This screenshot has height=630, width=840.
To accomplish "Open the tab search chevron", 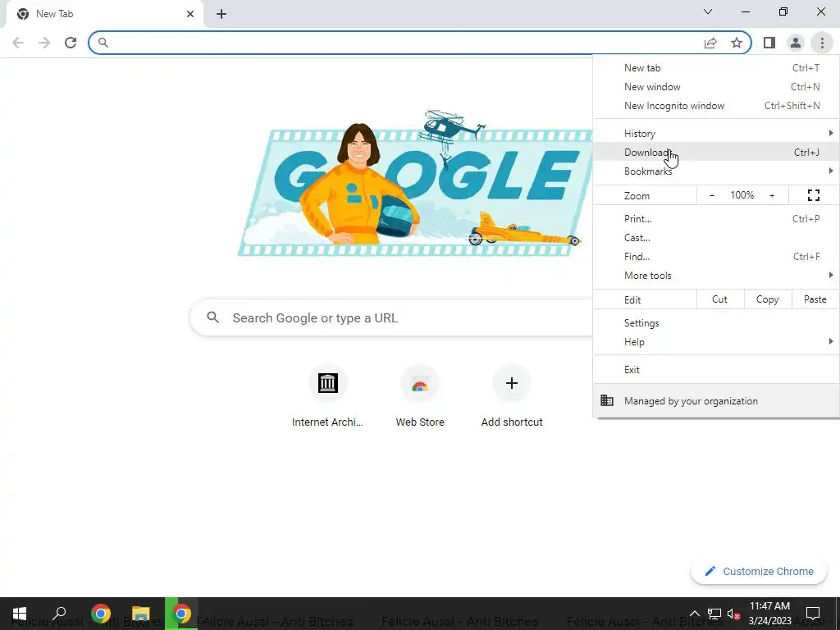I will point(708,11).
